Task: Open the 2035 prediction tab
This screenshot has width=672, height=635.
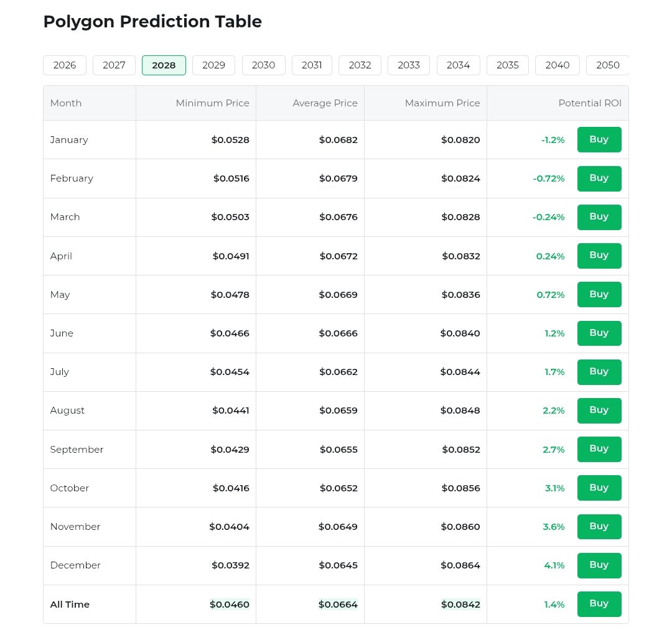Action: click(508, 65)
